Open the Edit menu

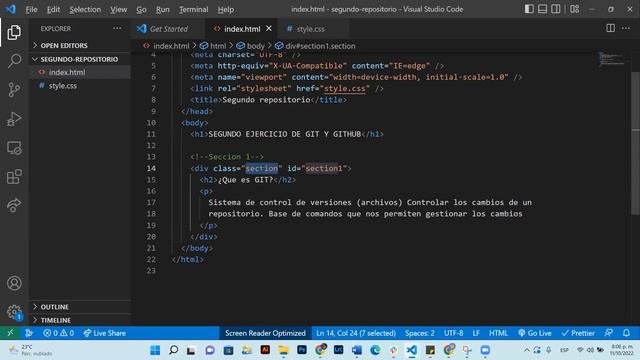pos(53,9)
